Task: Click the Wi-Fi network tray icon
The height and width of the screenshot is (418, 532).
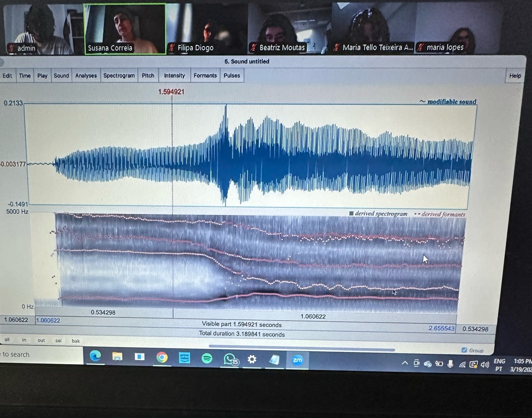Action: (x=463, y=364)
